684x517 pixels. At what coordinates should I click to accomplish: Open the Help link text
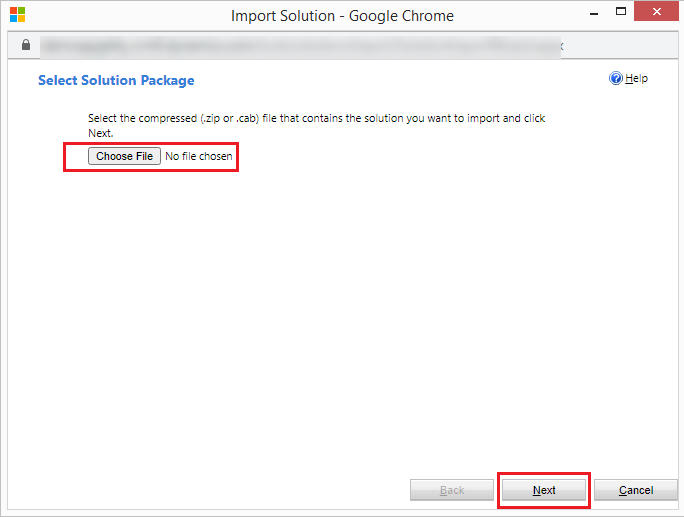pos(637,79)
